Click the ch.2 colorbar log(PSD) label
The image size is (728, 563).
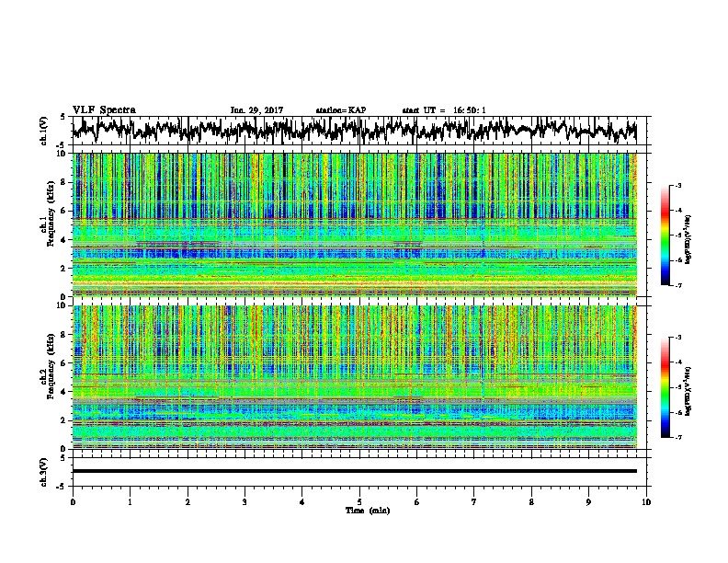click(688, 390)
